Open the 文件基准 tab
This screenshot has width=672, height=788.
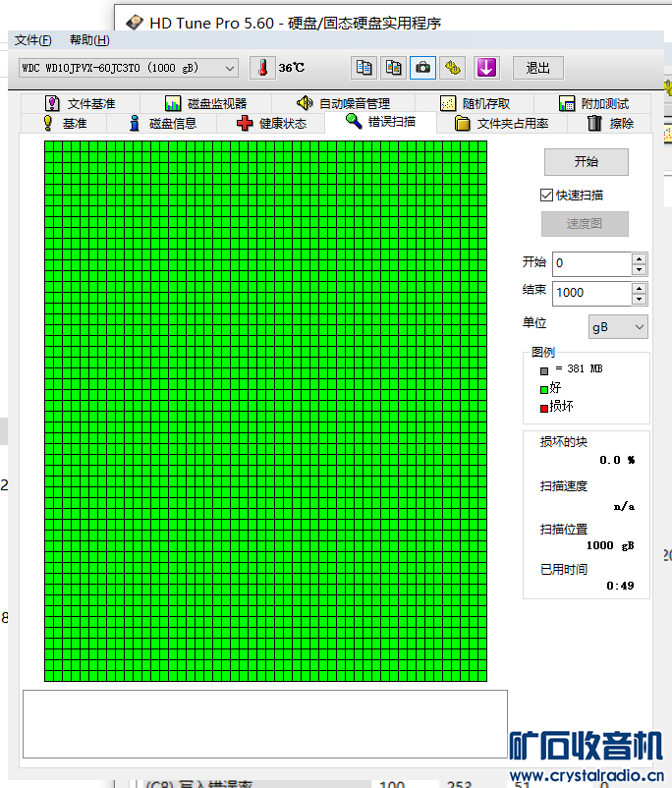pos(81,103)
